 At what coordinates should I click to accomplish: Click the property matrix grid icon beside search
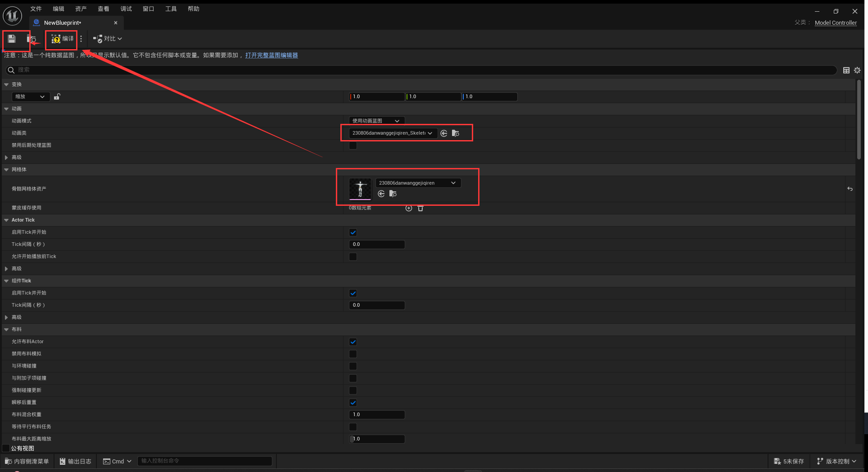pos(846,70)
